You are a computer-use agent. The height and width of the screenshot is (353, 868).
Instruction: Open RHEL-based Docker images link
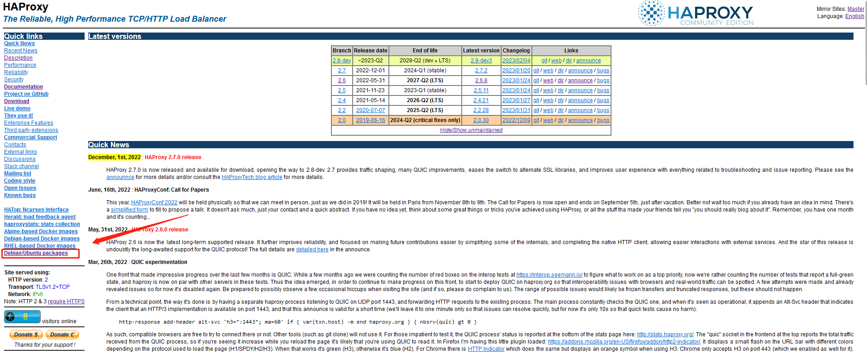pos(40,246)
